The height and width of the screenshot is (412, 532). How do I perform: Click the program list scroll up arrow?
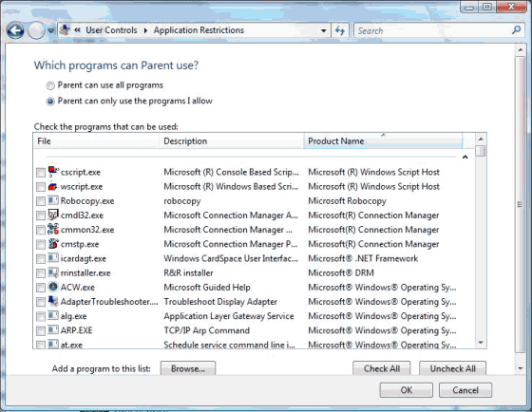[481, 139]
